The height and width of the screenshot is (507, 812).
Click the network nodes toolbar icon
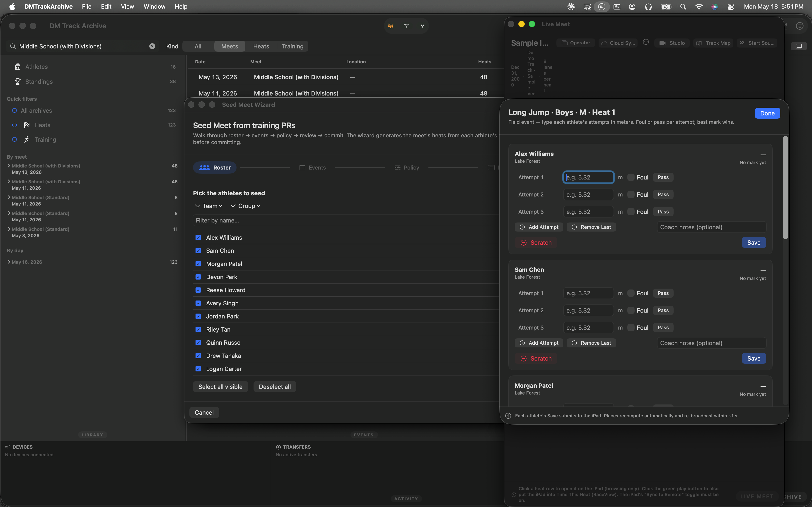pyautogui.click(x=406, y=26)
